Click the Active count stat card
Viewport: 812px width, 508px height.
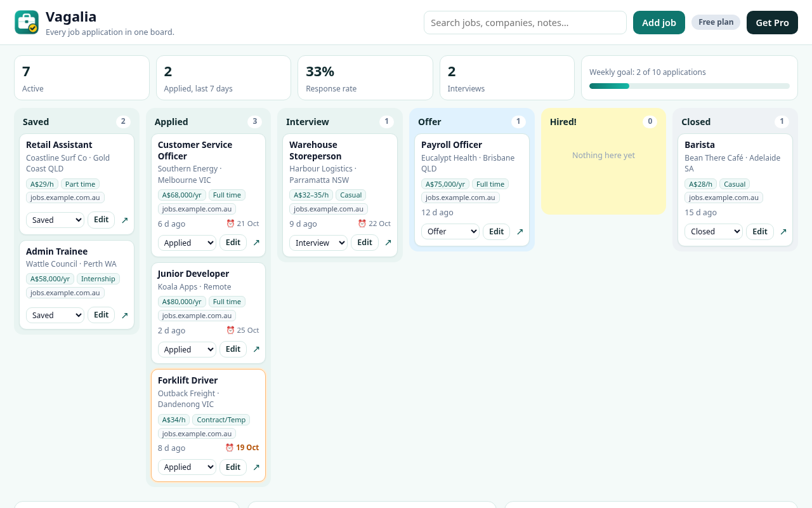(x=82, y=78)
